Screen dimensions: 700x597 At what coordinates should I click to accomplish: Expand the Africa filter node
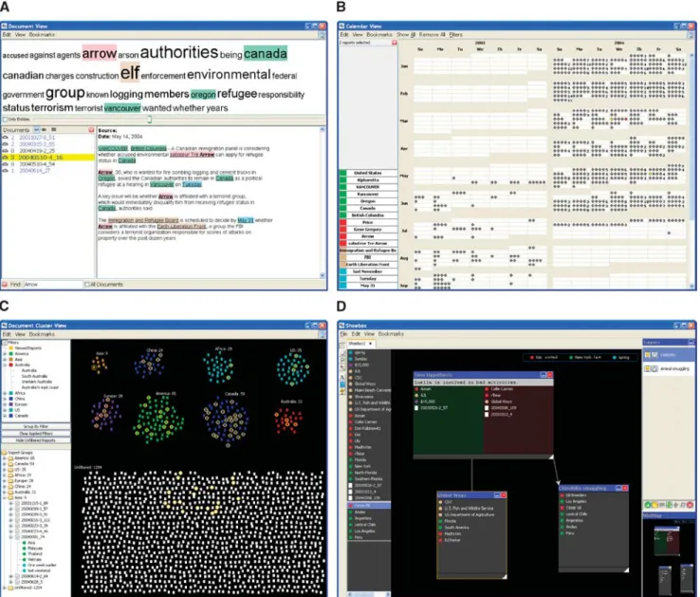tap(5, 393)
